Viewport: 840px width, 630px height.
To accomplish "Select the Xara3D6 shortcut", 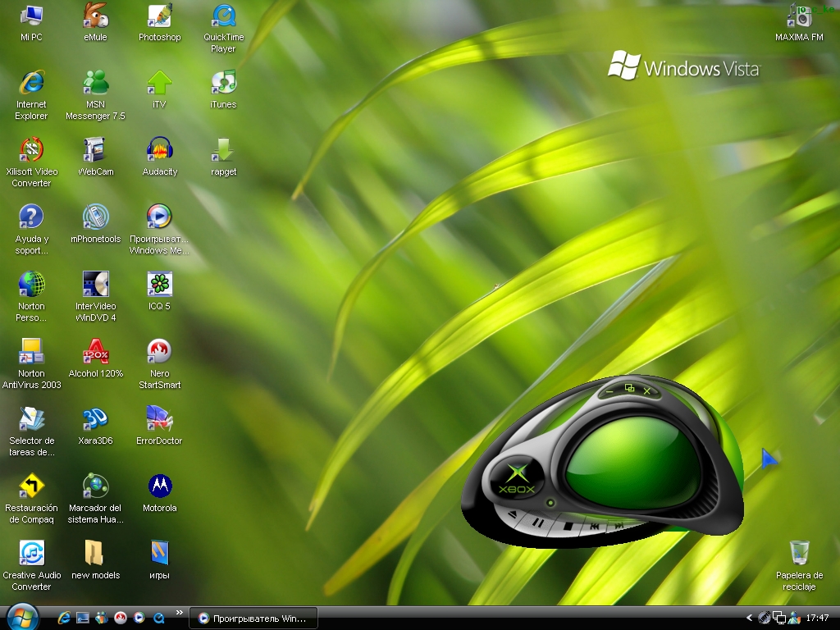I will (95, 419).
